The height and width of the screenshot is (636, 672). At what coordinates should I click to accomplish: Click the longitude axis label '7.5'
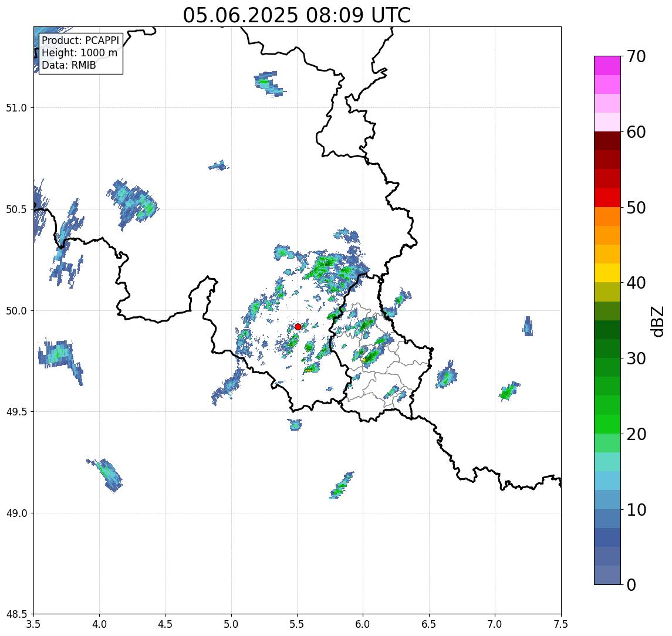point(561,624)
